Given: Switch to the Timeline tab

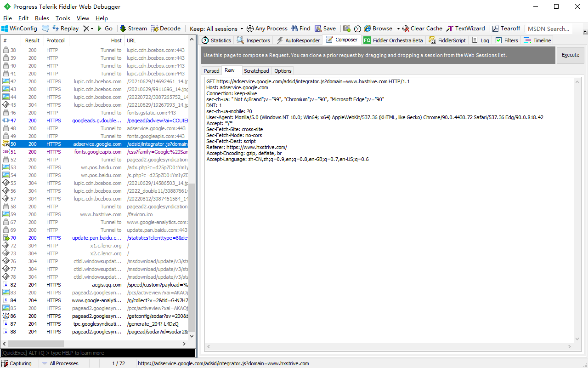Looking at the screenshot, I should pos(537,40).
